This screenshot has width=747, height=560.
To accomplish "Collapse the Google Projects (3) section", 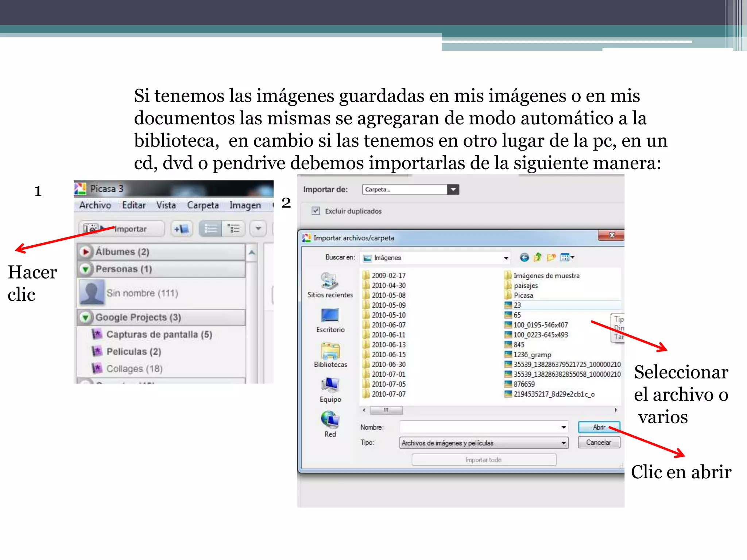I will click(85, 317).
